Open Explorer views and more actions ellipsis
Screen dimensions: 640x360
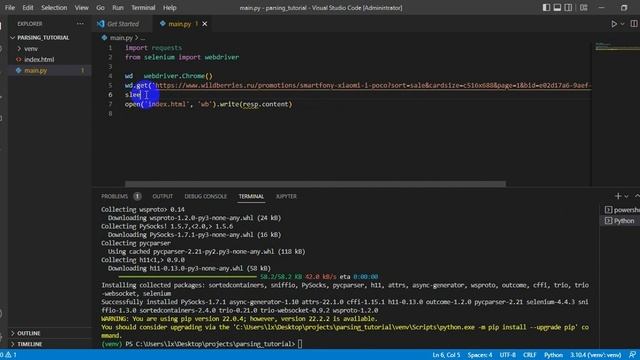[x=80, y=24]
